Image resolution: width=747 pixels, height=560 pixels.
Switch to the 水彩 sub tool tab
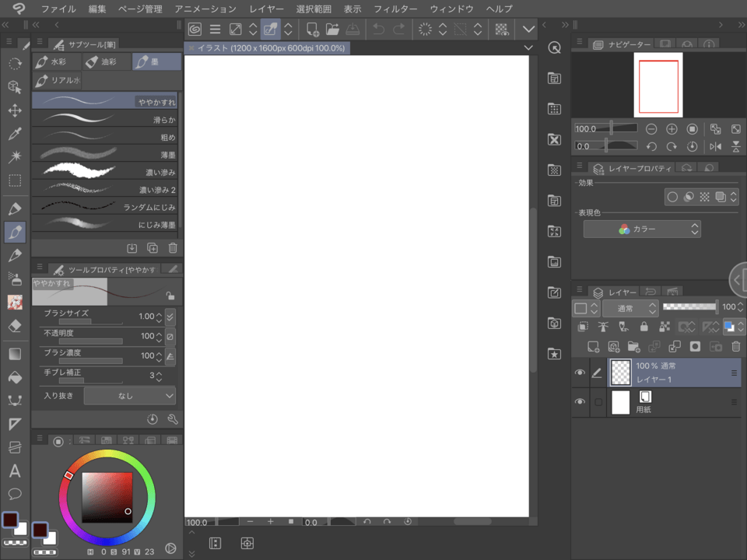pos(57,62)
